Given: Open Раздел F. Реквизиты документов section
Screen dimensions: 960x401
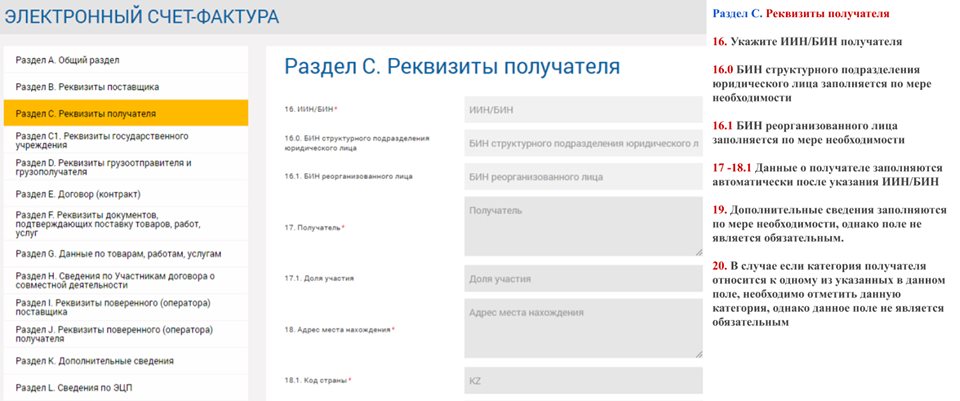Looking at the screenshot, I should pos(125,221).
